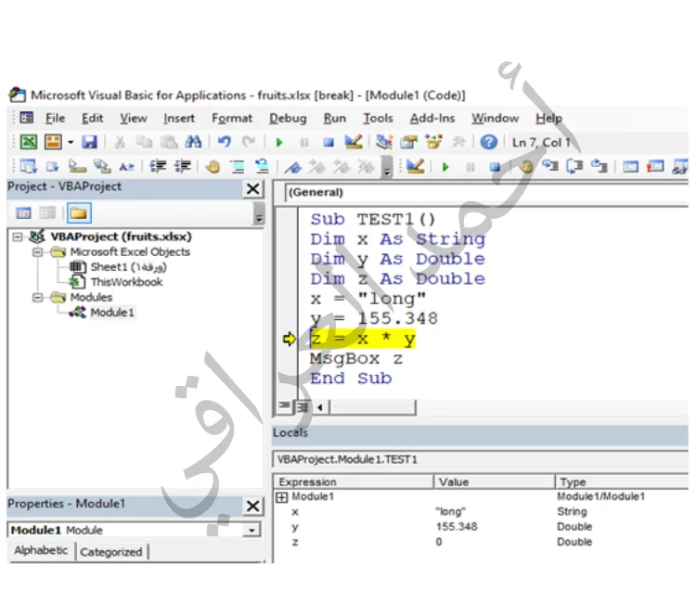Click the List Properties/Methods icon
697x616 pixels.
[x=29, y=167]
